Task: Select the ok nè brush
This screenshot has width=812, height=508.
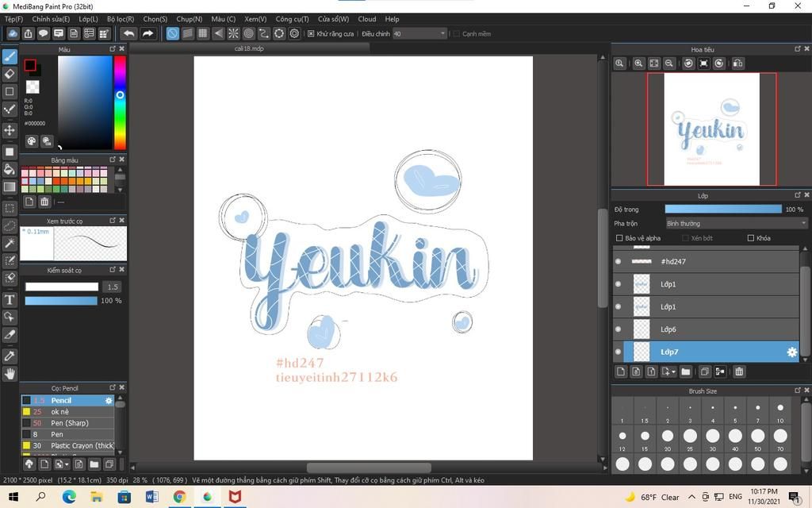Action: [67, 412]
